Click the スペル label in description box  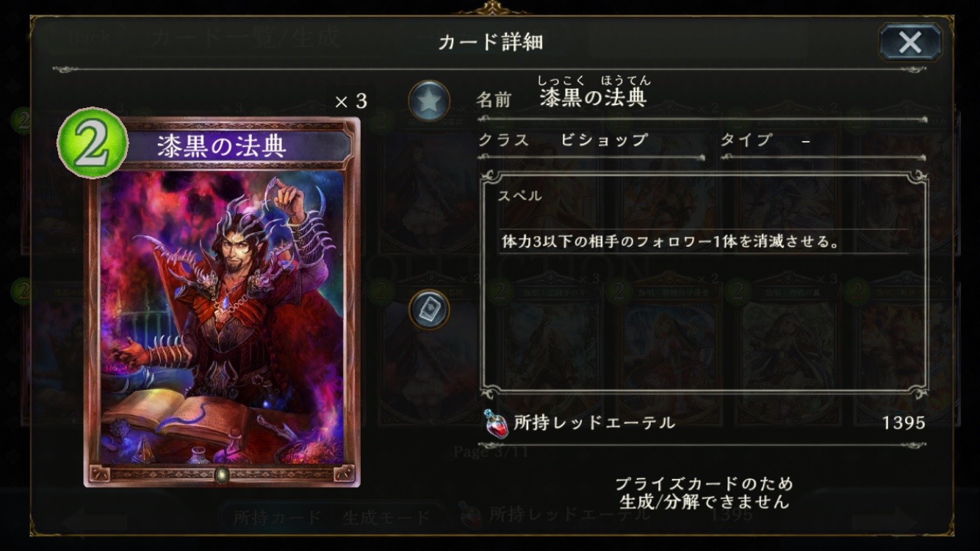coord(520,195)
